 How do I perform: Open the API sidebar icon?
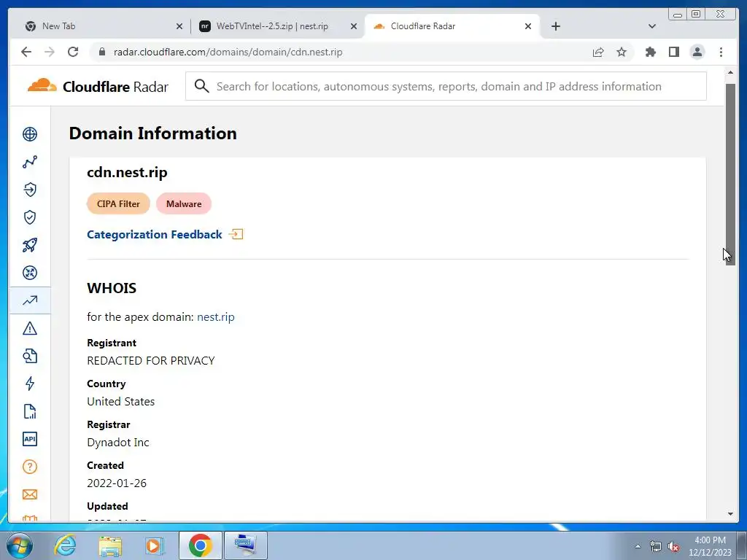29,439
